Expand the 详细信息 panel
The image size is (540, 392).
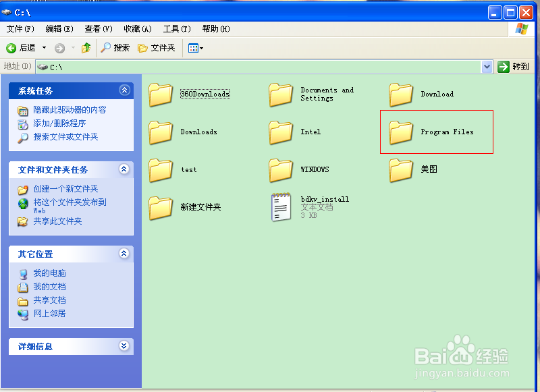coord(124,346)
